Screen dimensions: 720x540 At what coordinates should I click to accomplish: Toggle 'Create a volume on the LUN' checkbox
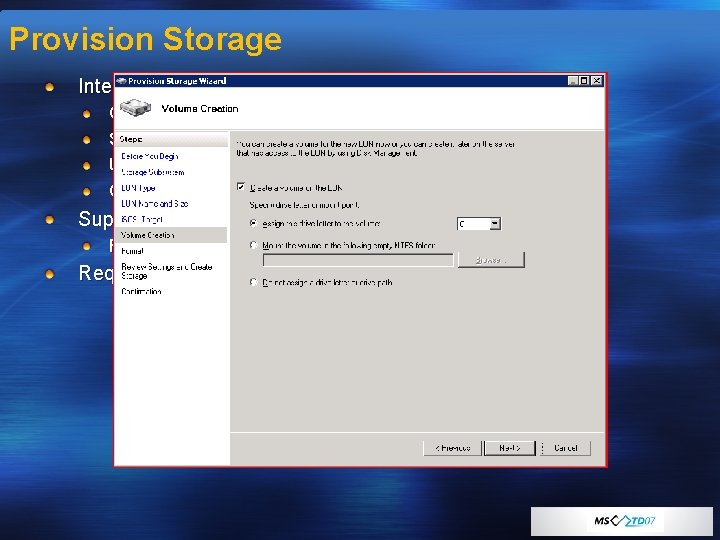(241, 186)
